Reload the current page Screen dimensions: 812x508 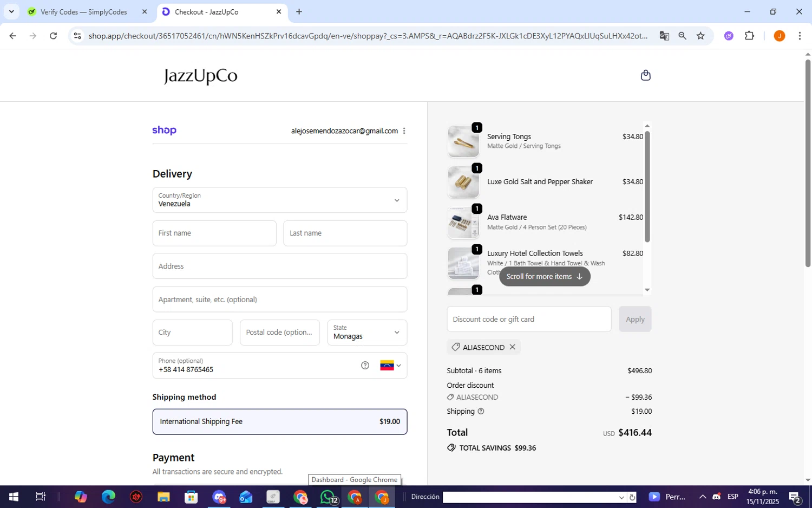pos(53,36)
